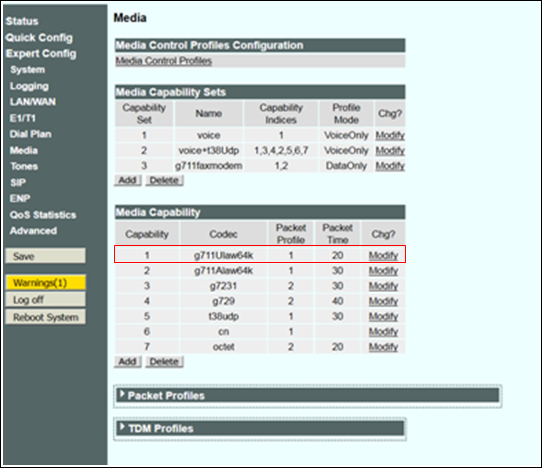Modify the octet codec capability

383,347
